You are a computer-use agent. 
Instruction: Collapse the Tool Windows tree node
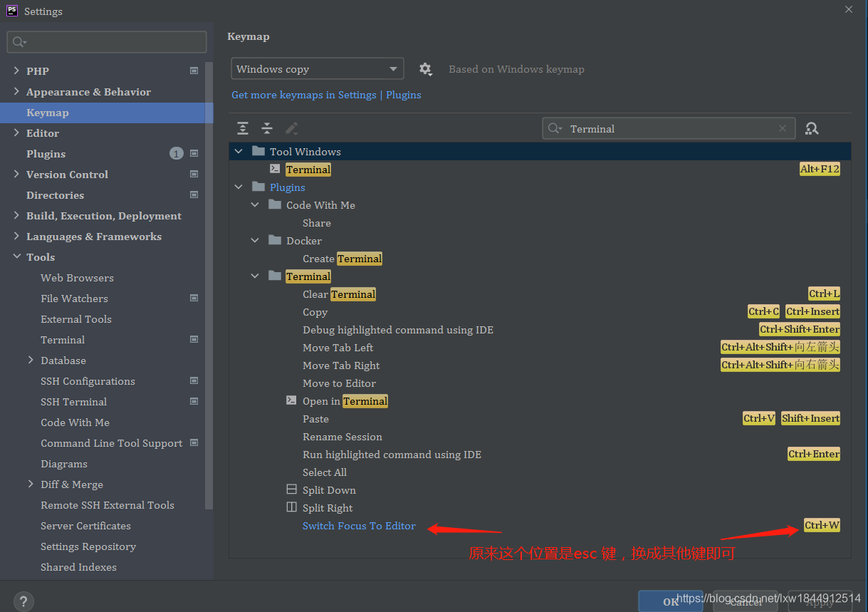pyautogui.click(x=239, y=151)
